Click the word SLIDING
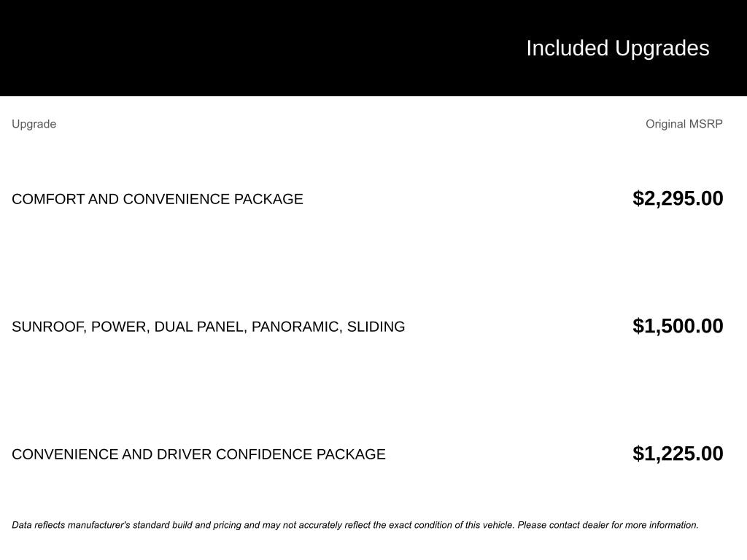This screenshot has width=747, height=560. click(376, 327)
